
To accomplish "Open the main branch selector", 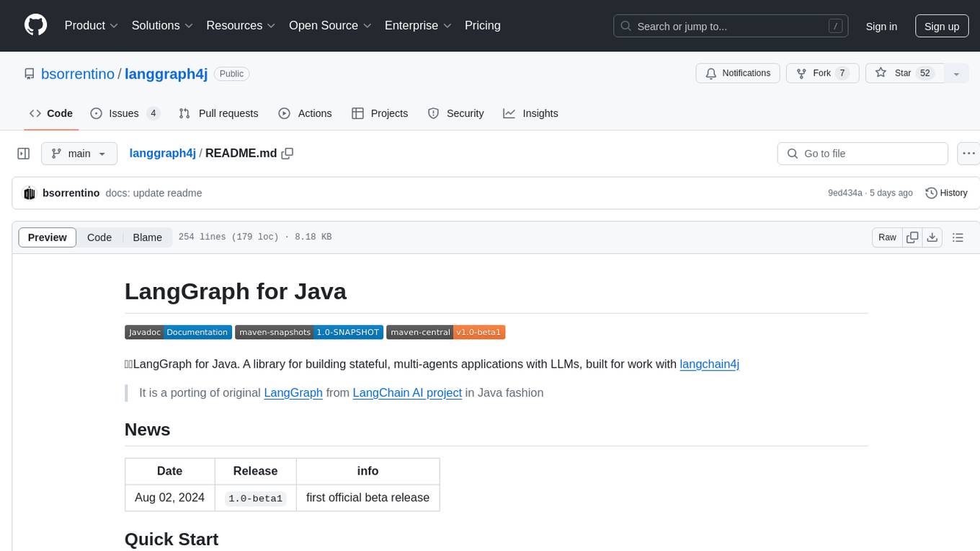I will (79, 154).
